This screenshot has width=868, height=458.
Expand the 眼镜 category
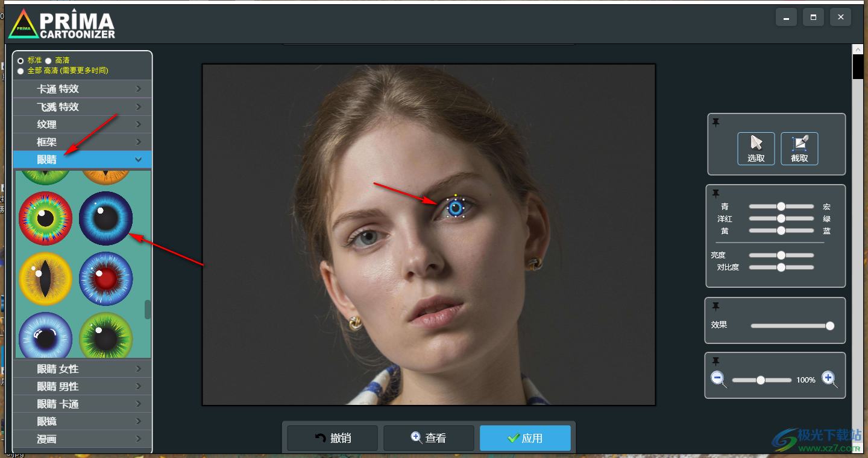[82, 421]
